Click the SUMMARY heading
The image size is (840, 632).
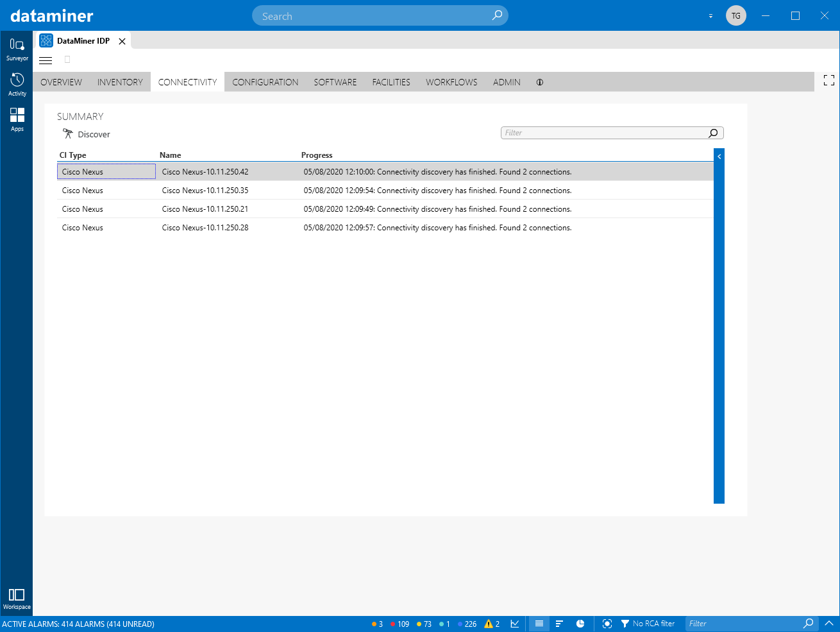(80, 116)
